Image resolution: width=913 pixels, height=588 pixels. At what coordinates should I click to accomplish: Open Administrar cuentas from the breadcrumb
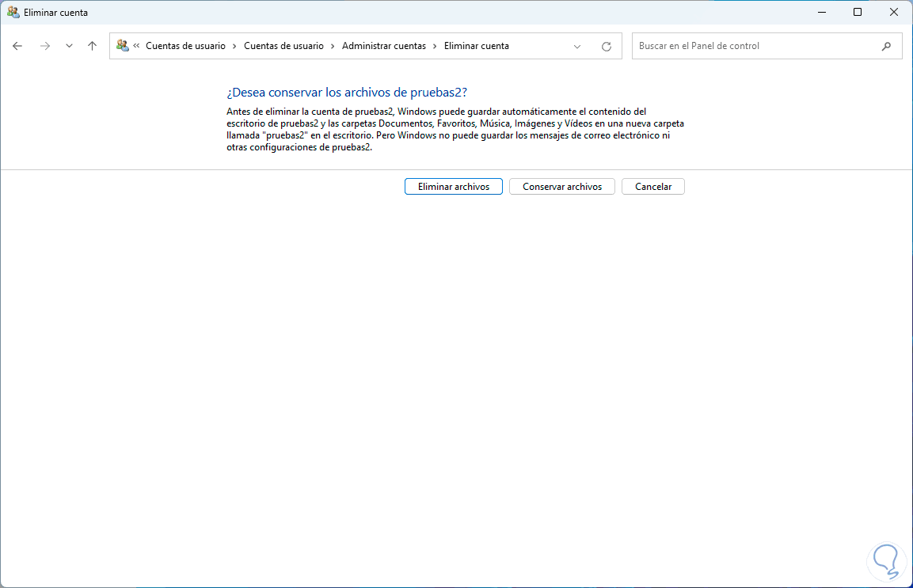pyautogui.click(x=384, y=46)
